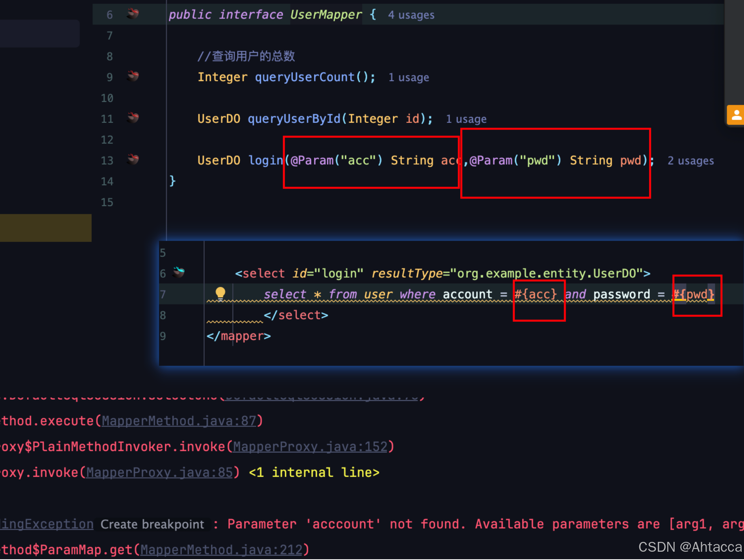Image resolution: width=744 pixels, height=560 pixels.
Task: Click the closing </mapper> tag
Action: (239, 336)
